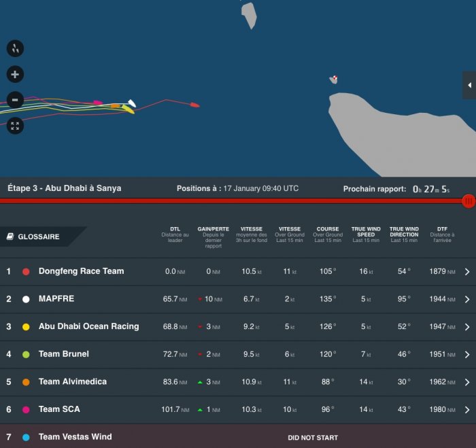Viewport: 476px width, 448px height.
Task: Click Team Alvimedica gain indicator 3 NM
Action: [209, 382]
